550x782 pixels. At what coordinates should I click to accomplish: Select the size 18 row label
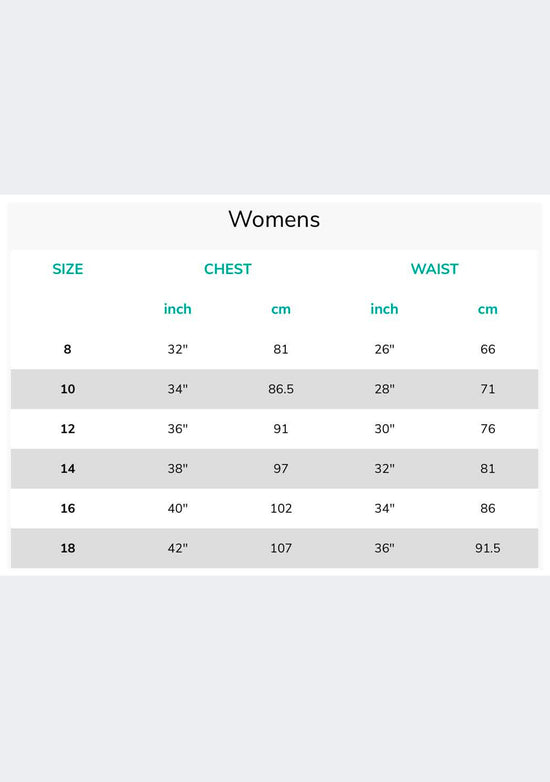(x=68, y=549)
